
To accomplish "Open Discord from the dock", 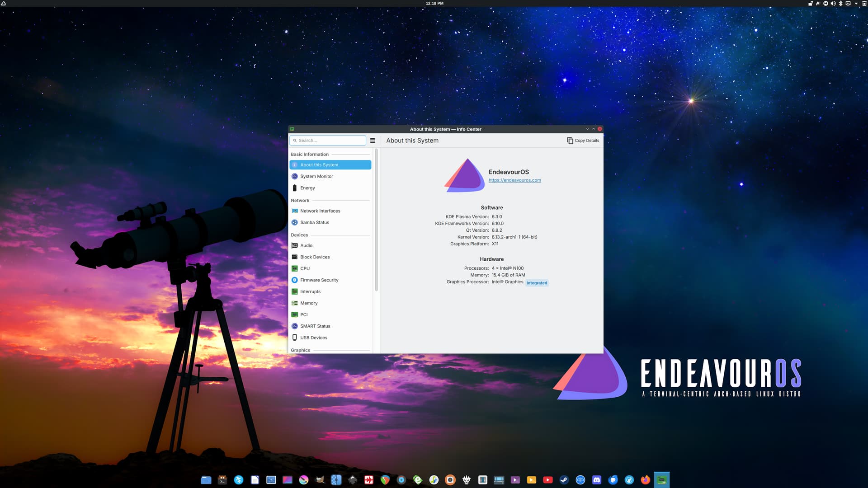I will click(597, 480).
